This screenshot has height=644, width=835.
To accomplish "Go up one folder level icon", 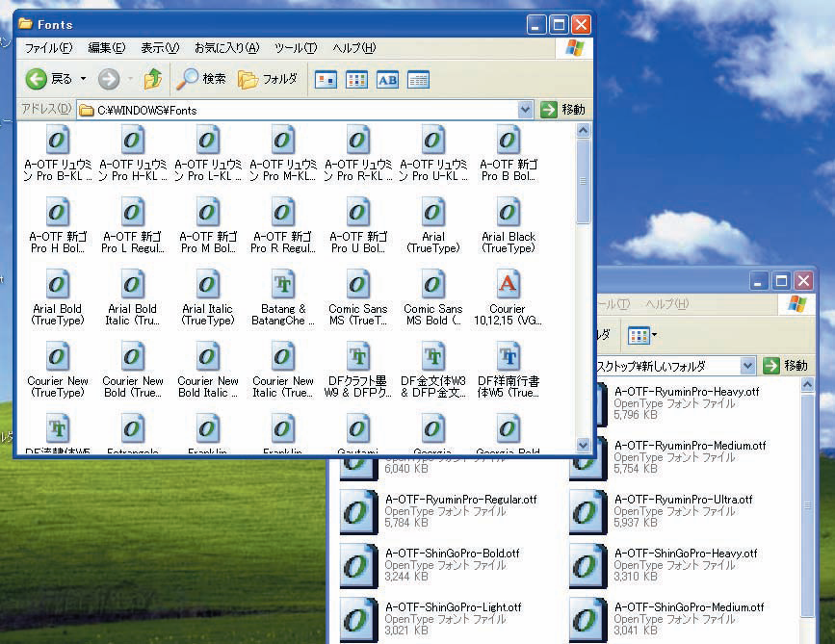I will [x=153, y=79].
